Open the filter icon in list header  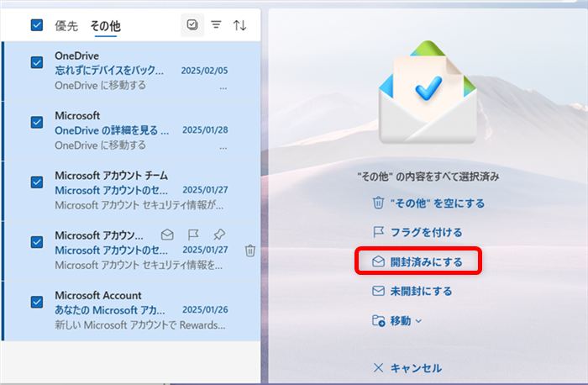[x=216, y=25]
